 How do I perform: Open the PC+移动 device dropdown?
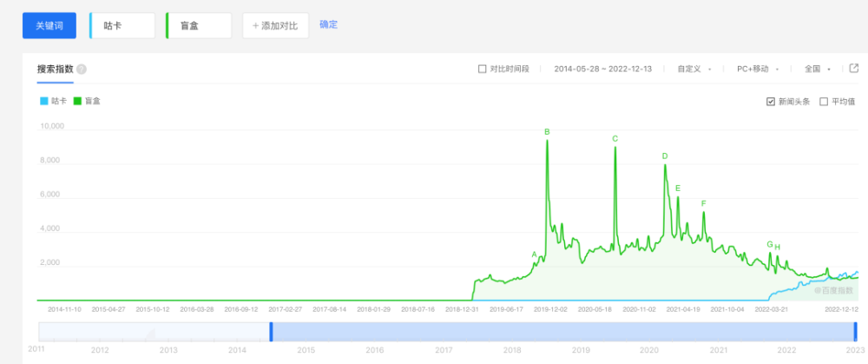[757, 69]
